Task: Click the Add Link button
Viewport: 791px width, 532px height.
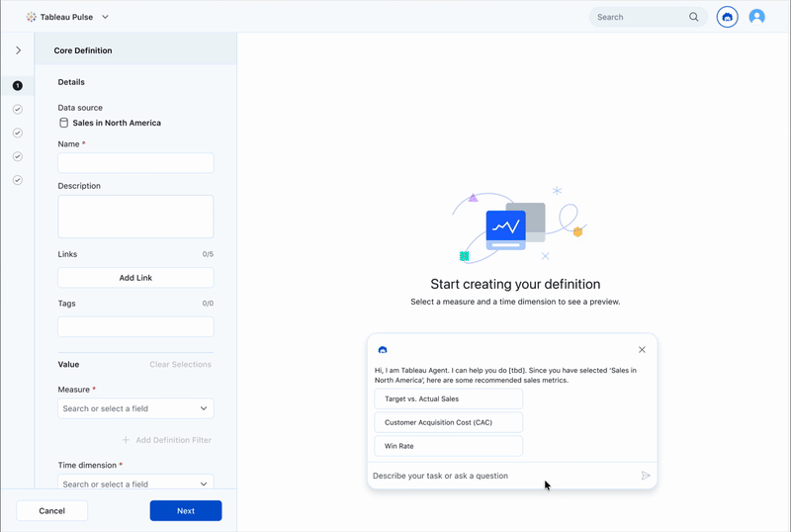Action: click(135, 278)
